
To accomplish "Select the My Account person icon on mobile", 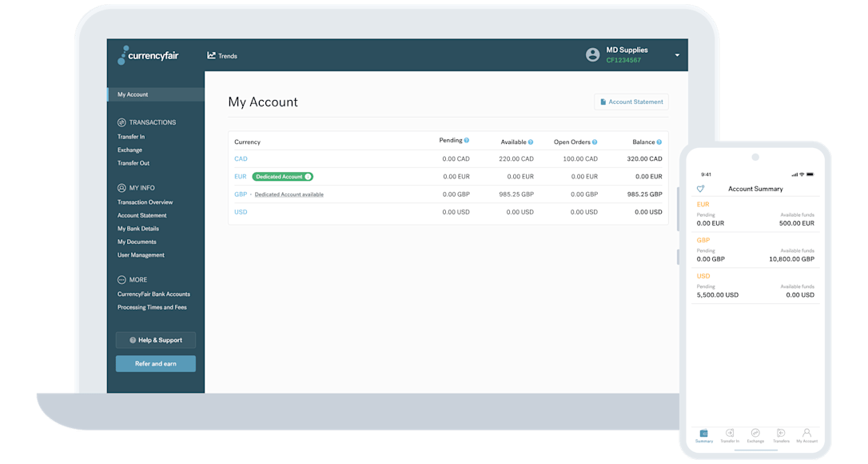I will point(806,433).
